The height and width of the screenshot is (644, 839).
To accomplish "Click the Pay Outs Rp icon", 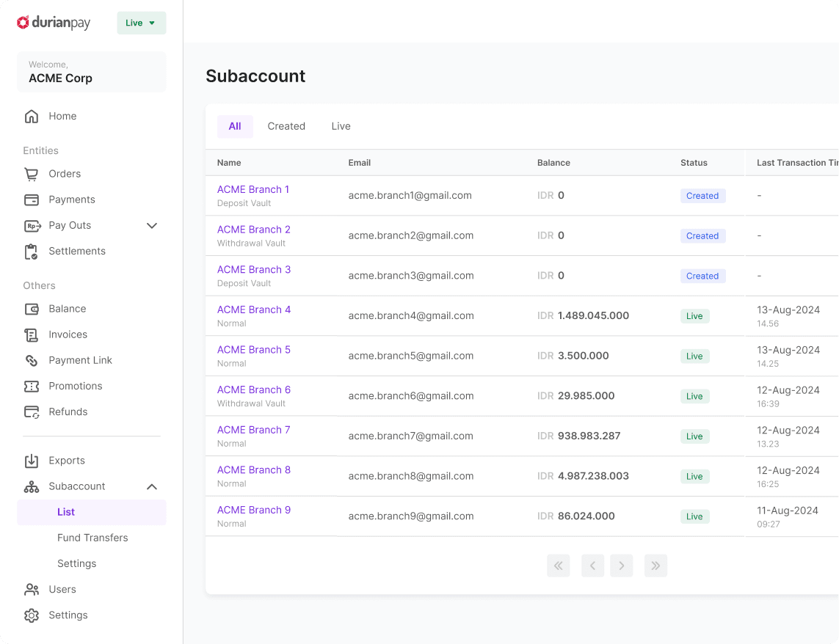I will point(32,226).
